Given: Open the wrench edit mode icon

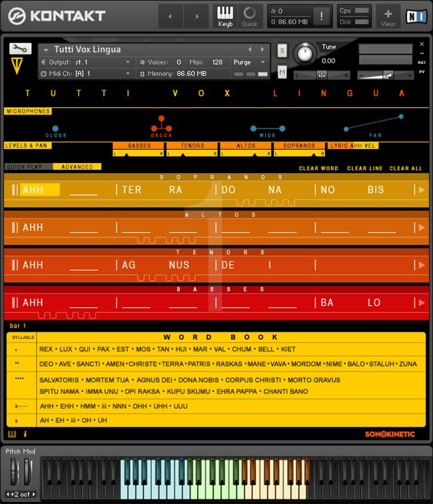Looking at the screenshot, I should [20, 49].
